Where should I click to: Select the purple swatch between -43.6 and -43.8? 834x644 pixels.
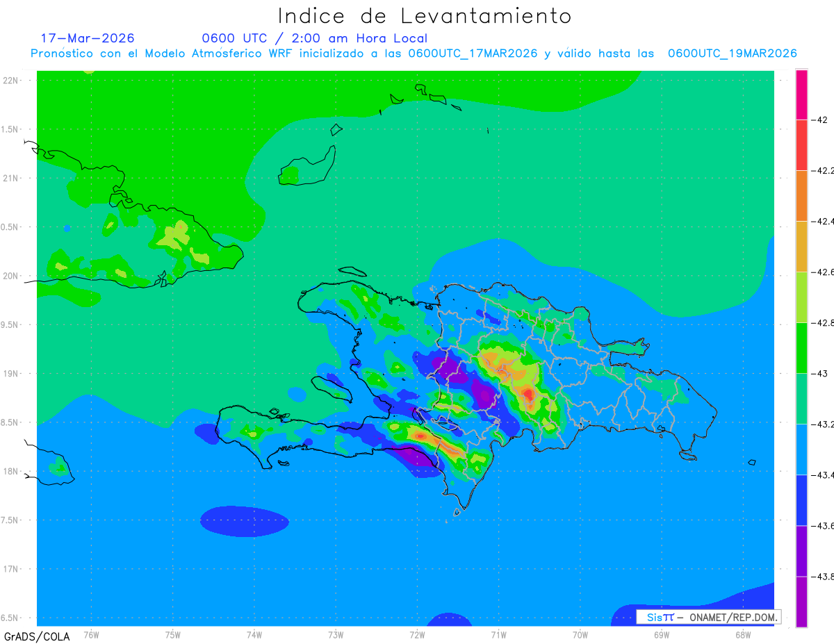(801, 551)
